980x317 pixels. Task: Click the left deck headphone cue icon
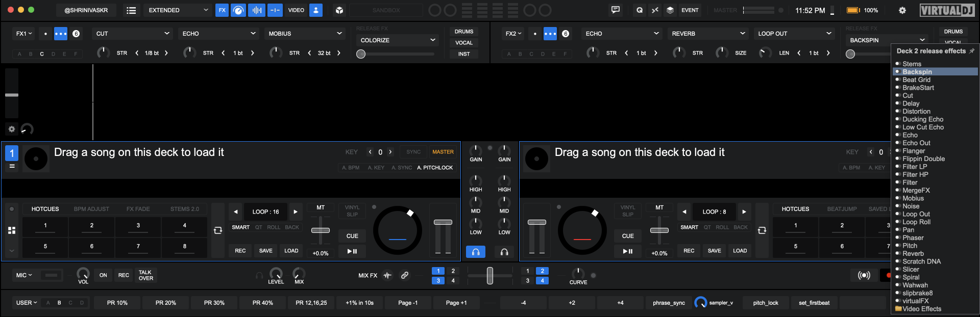point(475,252)
